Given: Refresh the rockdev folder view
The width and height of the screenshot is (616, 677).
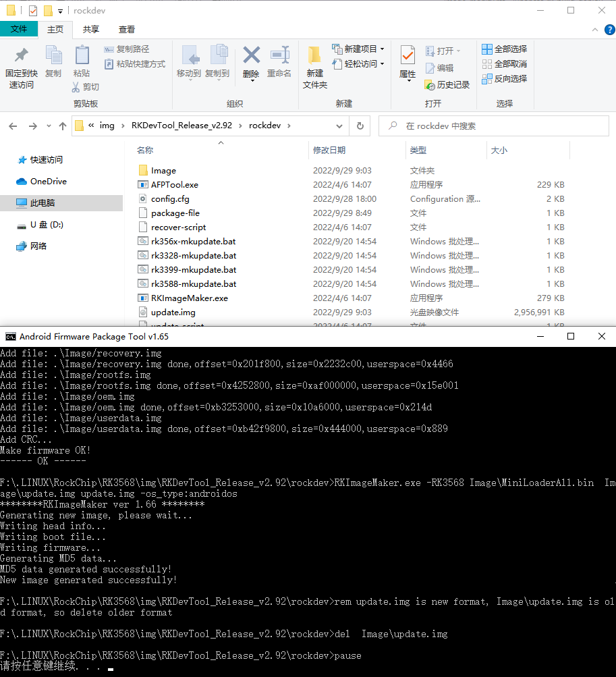Looking at the screenshot, I should click(360, 126).
